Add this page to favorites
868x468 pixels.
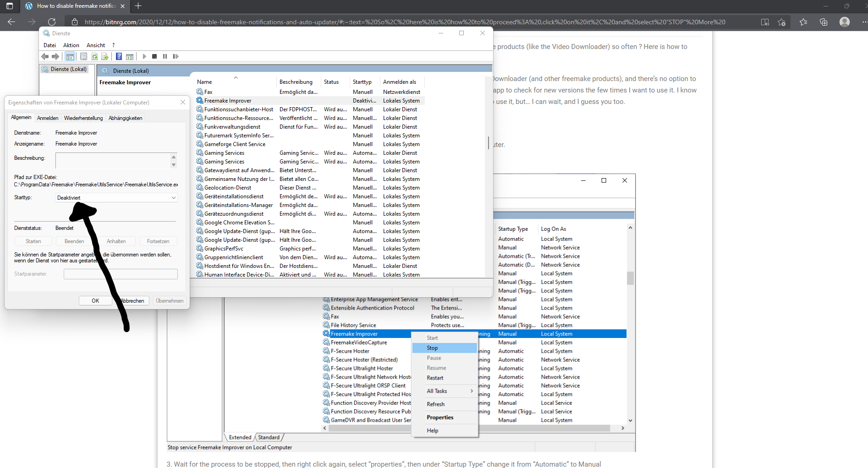coord(782,22)
